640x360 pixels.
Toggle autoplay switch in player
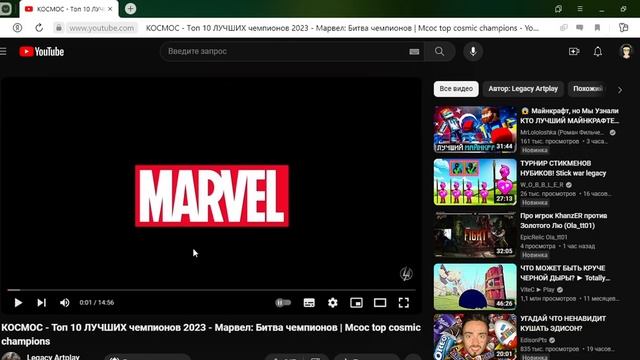283,302
